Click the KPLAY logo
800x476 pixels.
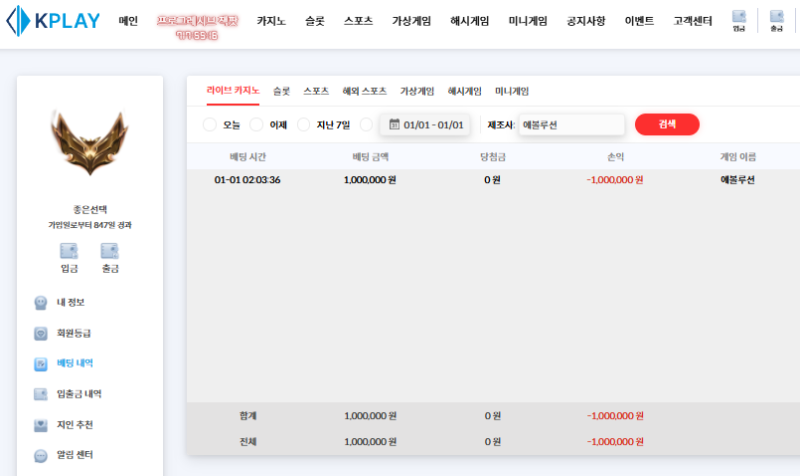pos(53,21)
